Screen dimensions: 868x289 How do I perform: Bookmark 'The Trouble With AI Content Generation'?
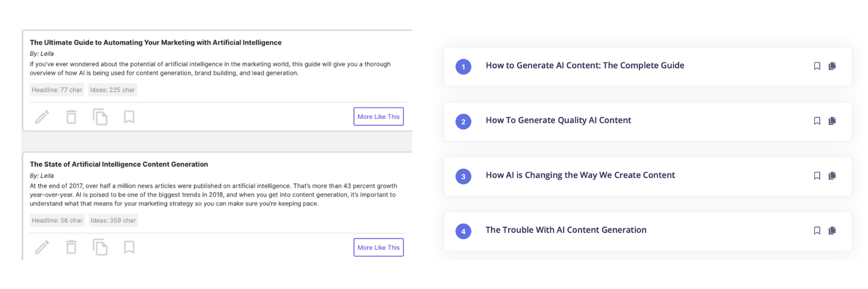[817, 231]
